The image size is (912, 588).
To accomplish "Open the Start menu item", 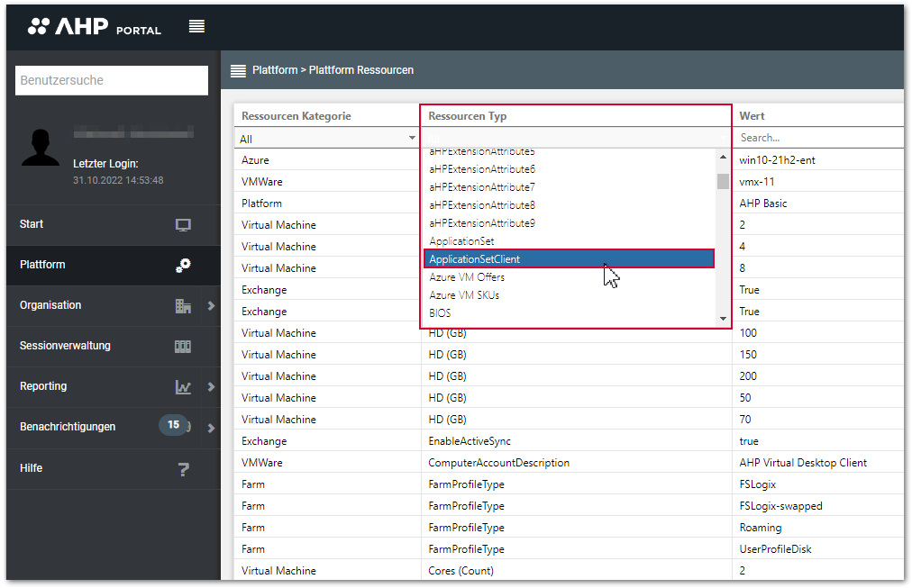I will pos(114,224).
